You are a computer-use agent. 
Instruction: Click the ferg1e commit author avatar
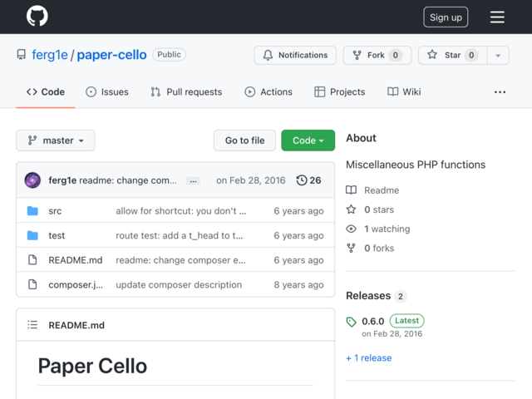pos(32,180)
